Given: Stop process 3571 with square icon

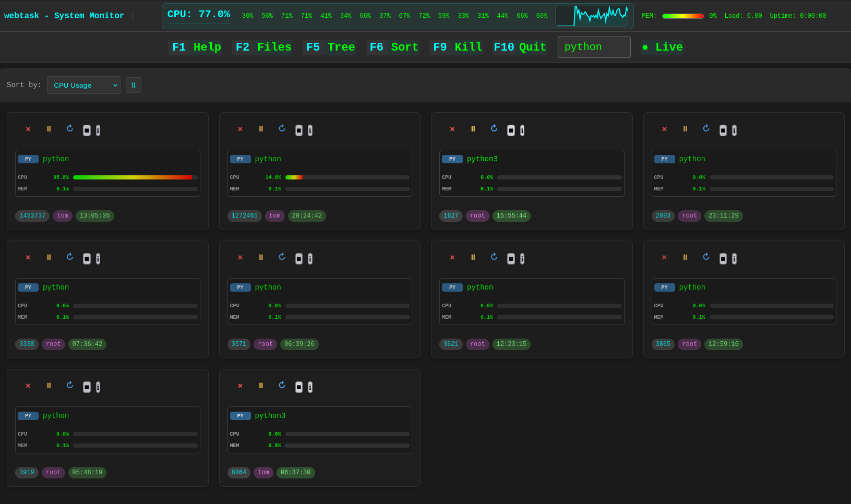Looking at the screenshot, I should click(x=299, y=259).
